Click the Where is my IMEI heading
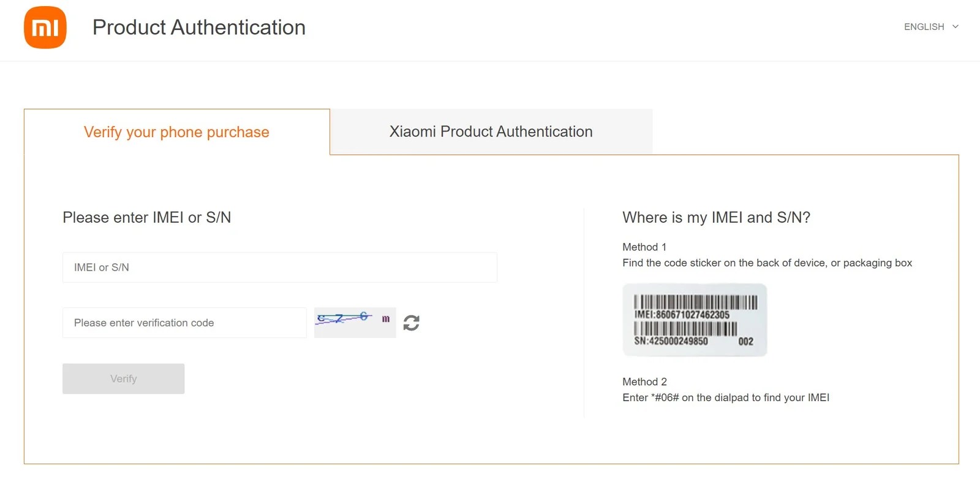Image resolution: width=980 pixels, height=485 pixels. (x=715, y=217)
